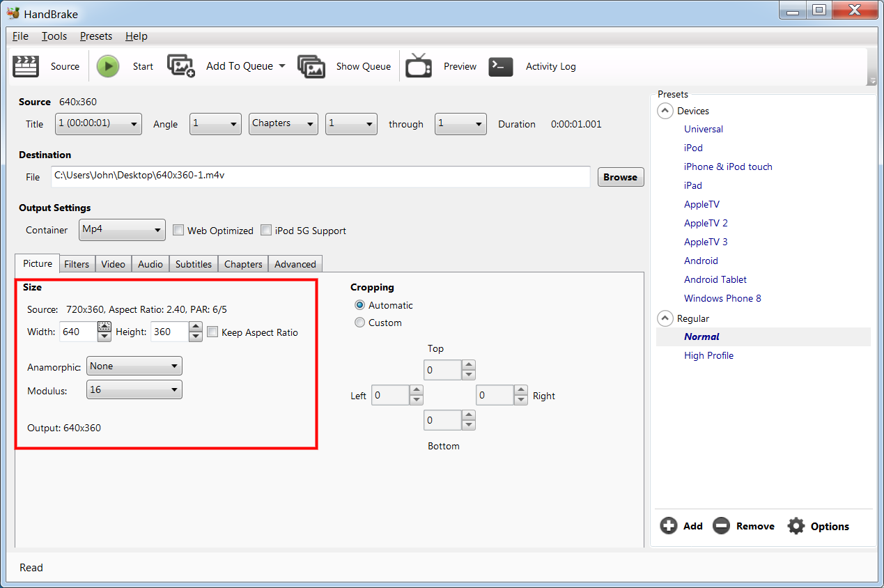Select the iPhone & iPod touch preset
884x588 pixels.
point(728,167)
